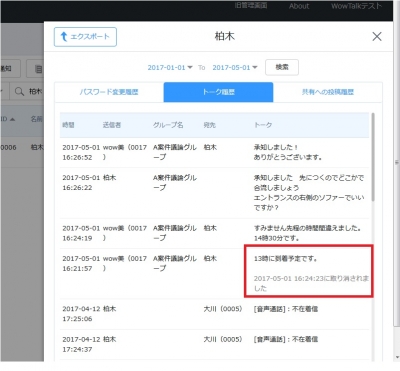
Task: Select the row timestamped 16:24:19
Action: point(215,233)
